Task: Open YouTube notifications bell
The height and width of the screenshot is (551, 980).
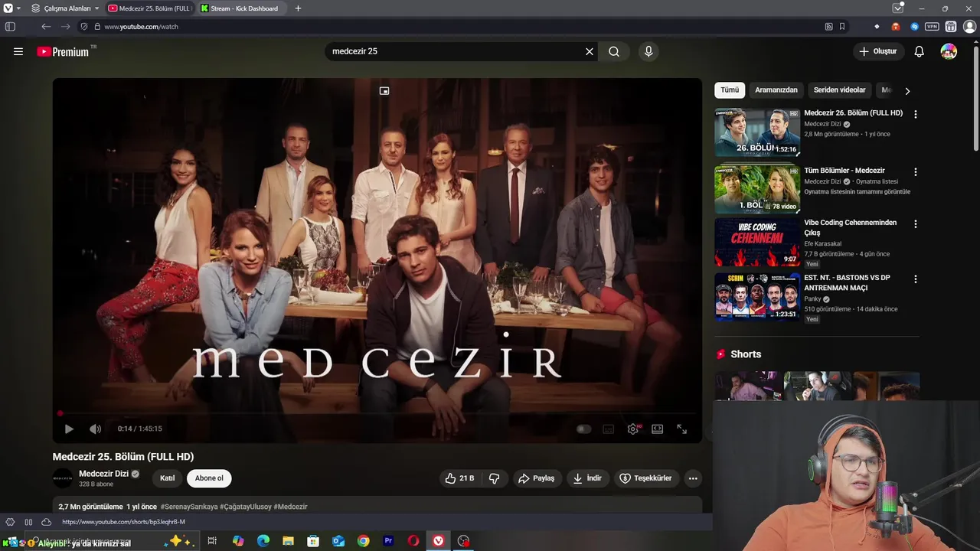Action: [x=920, y=51]
